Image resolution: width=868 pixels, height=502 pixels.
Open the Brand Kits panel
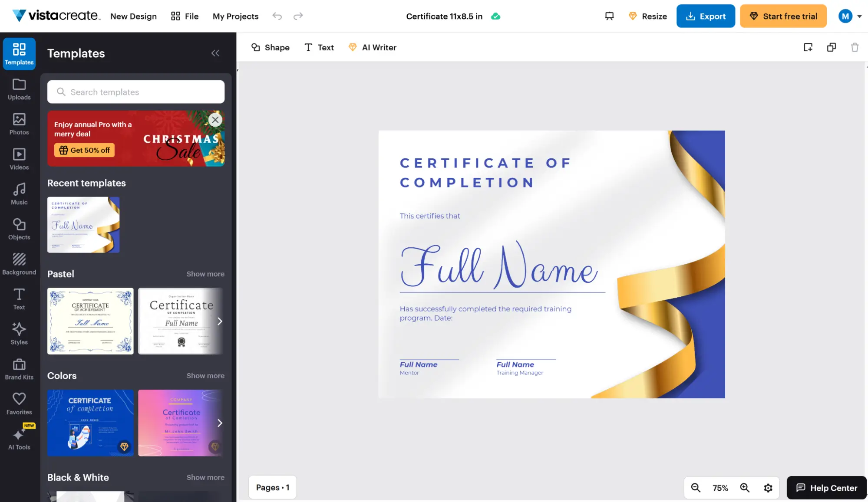point(19,369)
